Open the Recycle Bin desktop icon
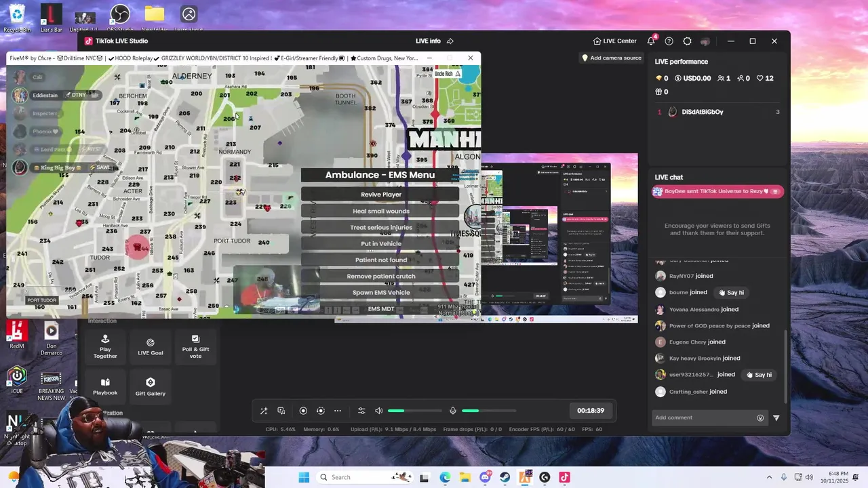 (x=17, y=18)
